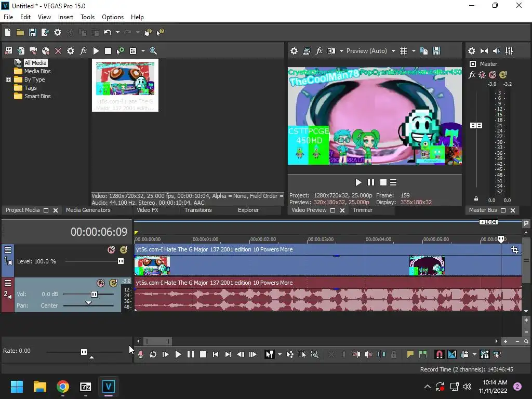Click the What's This help icon

coord(160,32)
